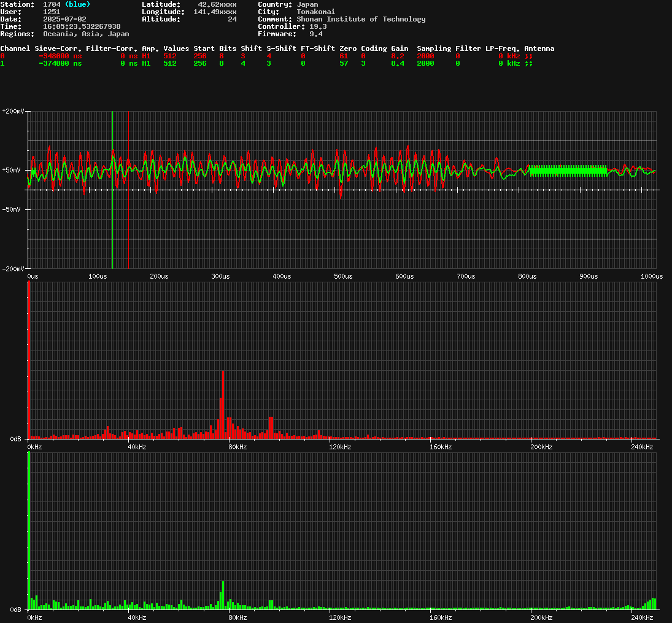Screen dimensions: 672x623
Task: Select the firmware version 9.4
Action: [316, 34]
